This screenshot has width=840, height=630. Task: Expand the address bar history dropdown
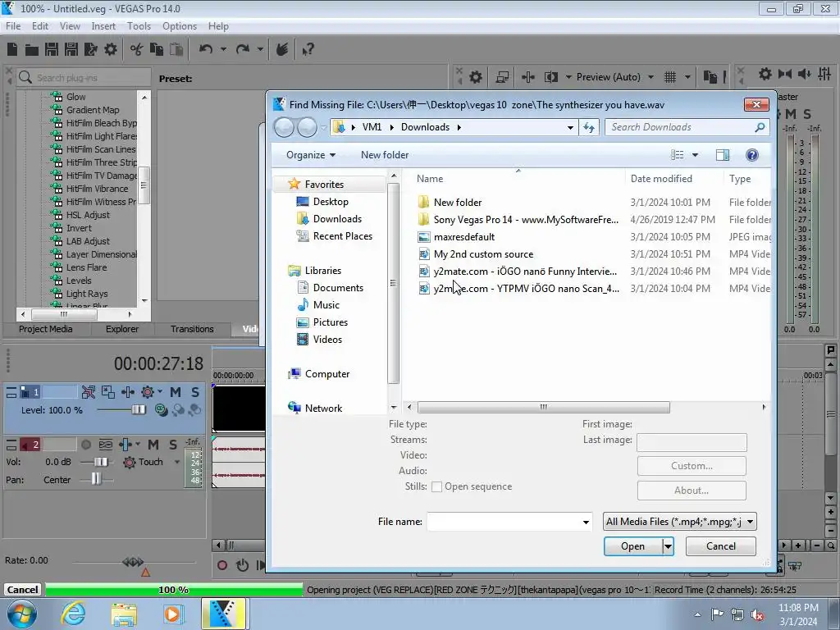[x=570, y=127]
